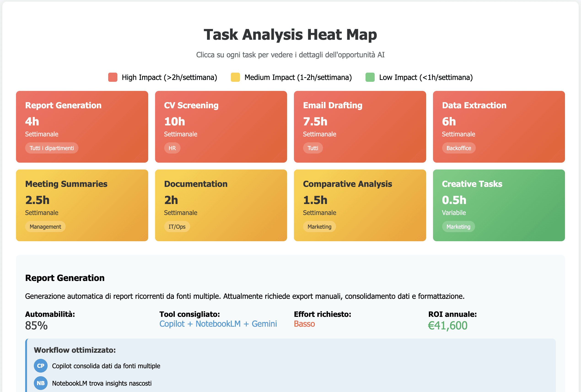
Task: Select the Documentation task card
Action: [x=221, y=205]
